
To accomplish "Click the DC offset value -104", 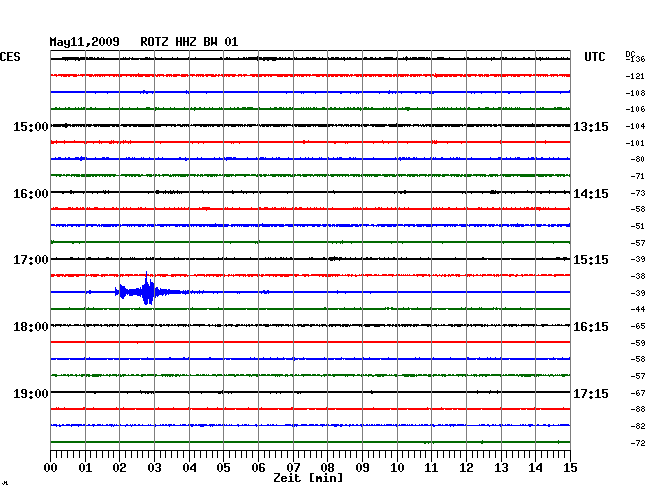I will click(635, 126).
